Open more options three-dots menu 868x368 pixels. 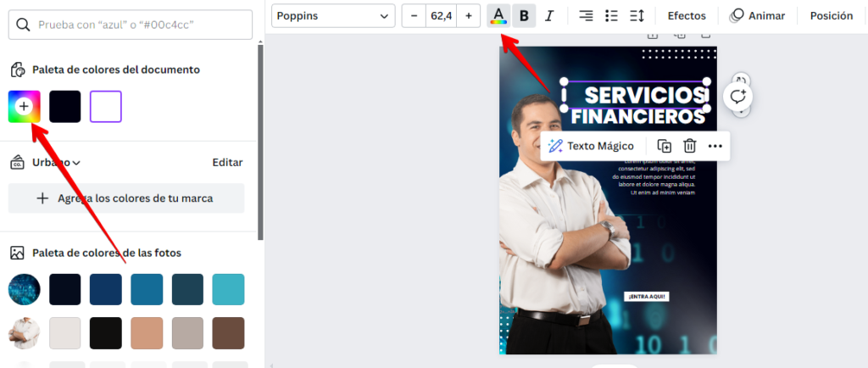point(715,146)
